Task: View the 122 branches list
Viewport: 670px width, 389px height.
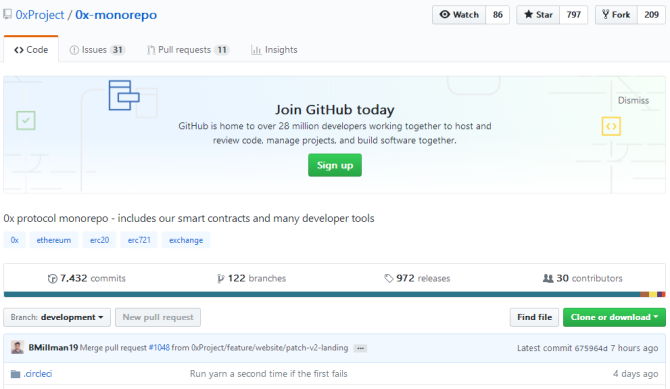Action: pos(251,278)
